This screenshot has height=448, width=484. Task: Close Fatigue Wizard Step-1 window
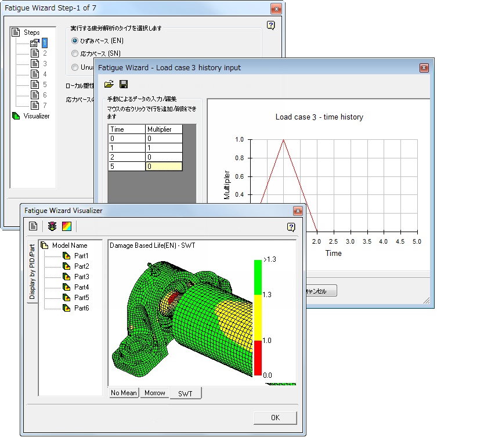click(x=276, y=9)
